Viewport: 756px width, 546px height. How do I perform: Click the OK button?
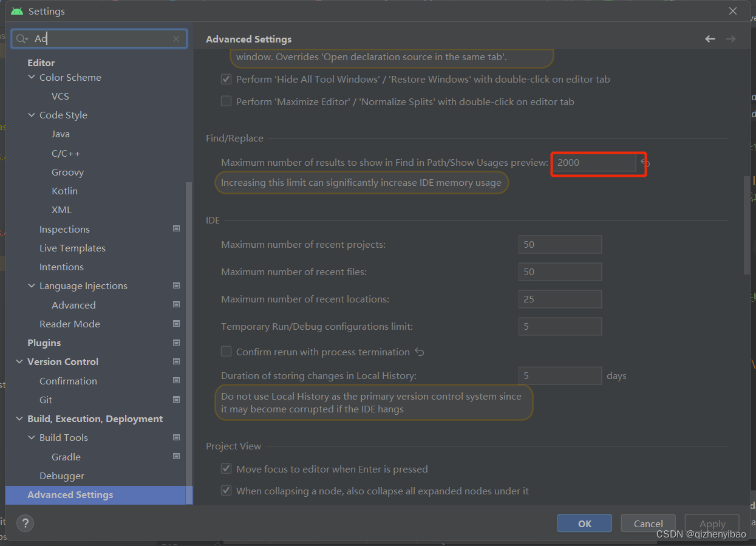point(584,523)
